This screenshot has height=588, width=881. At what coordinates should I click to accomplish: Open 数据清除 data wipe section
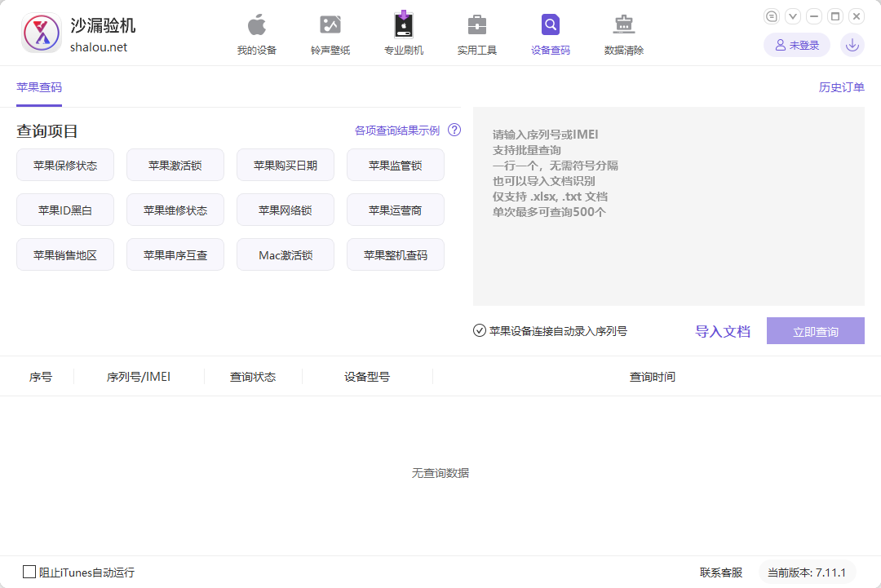click(624, 35)
